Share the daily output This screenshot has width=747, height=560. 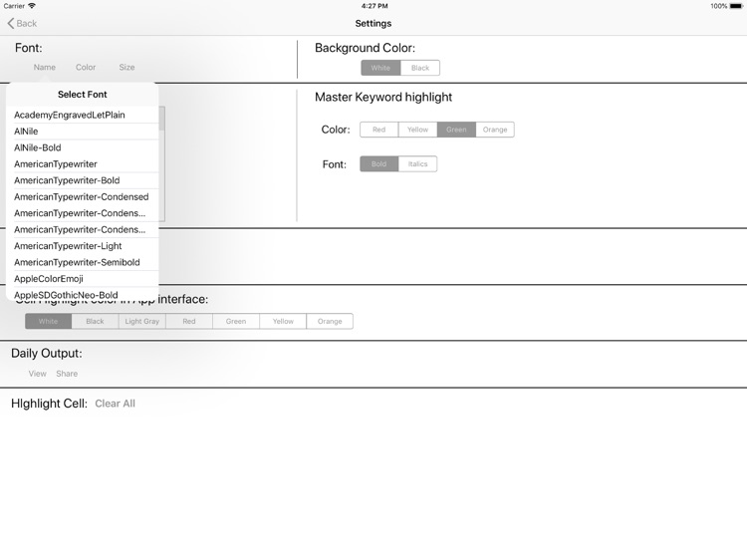(67, 374)
